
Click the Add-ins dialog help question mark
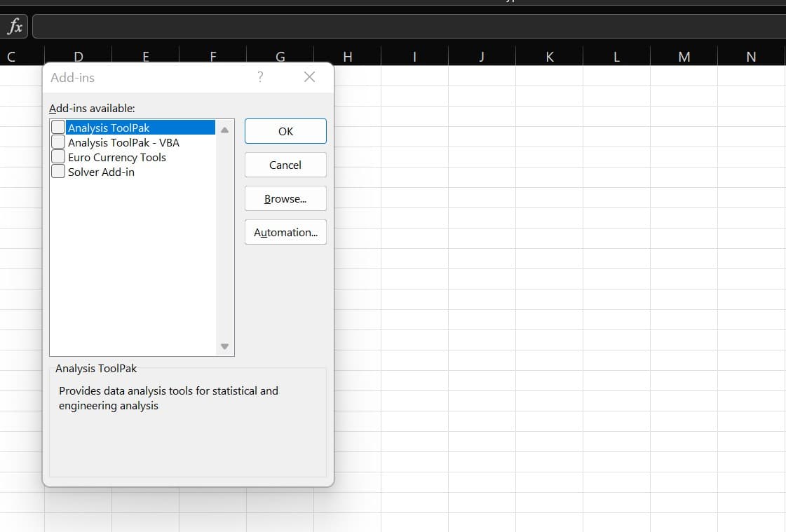pyautogui.click(x=260, y=77)
